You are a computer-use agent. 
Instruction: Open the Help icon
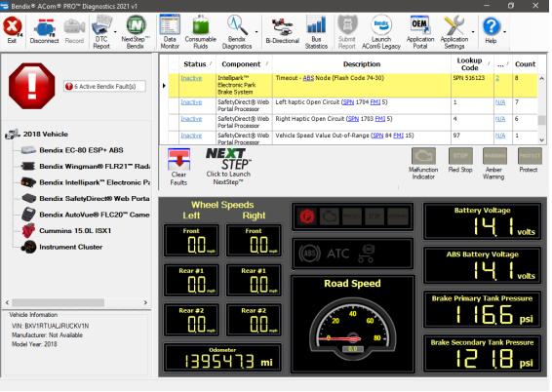(x=491, y=30)
